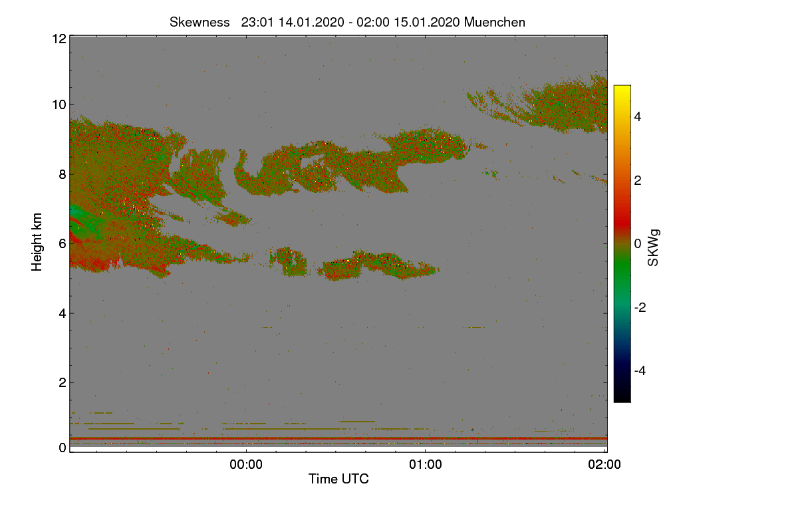Viewport: 798px width, 532px height.
Task: Select the "Time UTC" x-axis label
Action: click(338, 478)
